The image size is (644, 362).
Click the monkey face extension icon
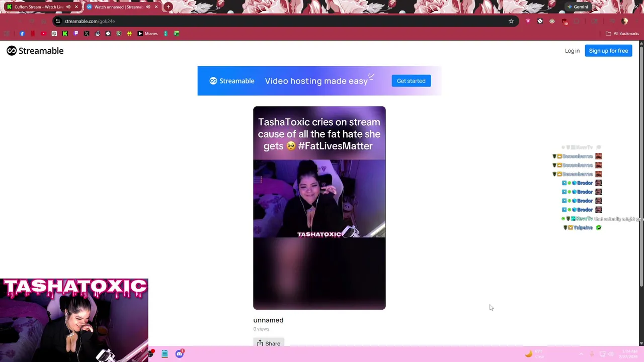(552, 21)
